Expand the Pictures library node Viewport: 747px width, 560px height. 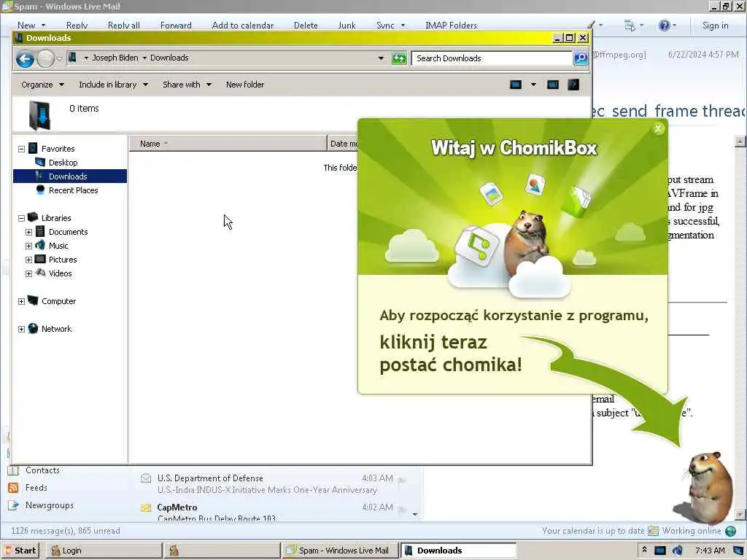pos(28,260)
